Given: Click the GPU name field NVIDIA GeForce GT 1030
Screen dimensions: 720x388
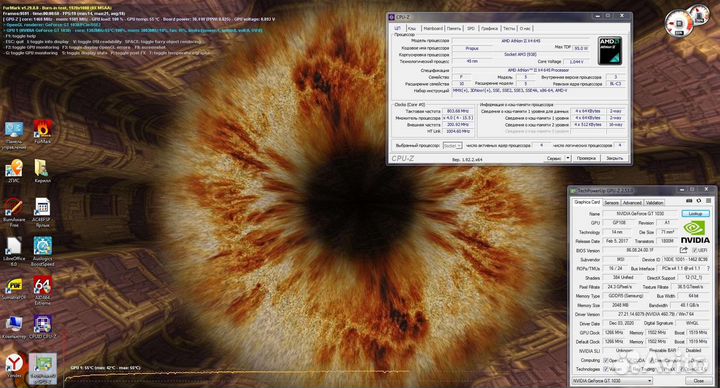Looking at the screenshot, I should [x=641, y=214].
